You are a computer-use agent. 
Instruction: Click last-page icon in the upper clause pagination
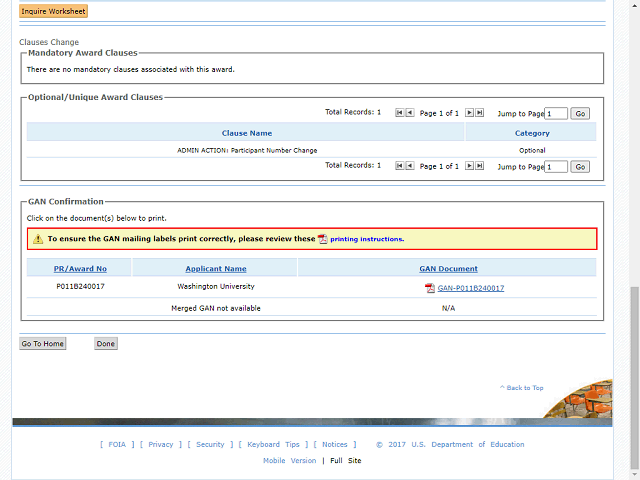tap(480, 113)
